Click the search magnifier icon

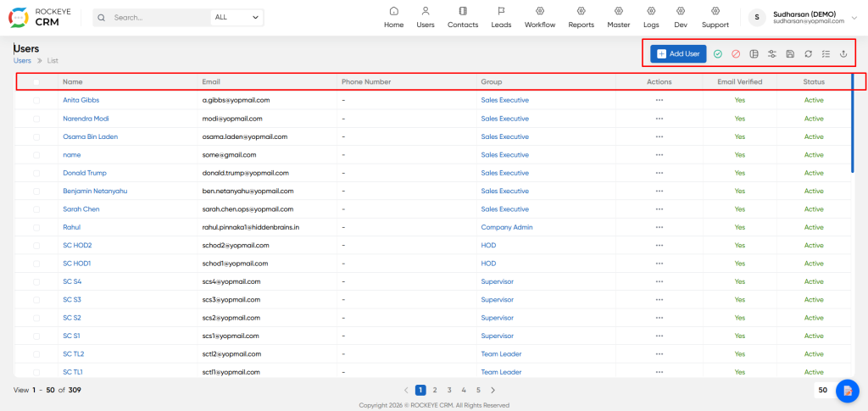pos(102,18)
